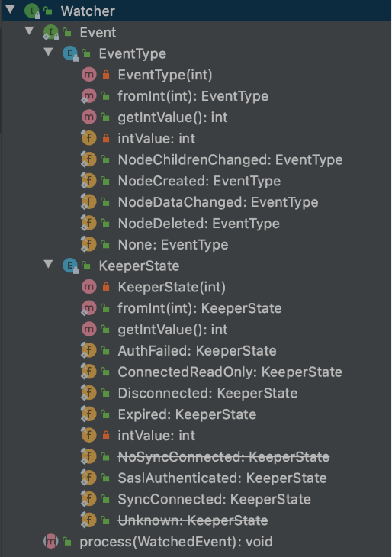Click the EventType enum icon
Viewport: 392px width, 557px height.
(x=70, y=53)
